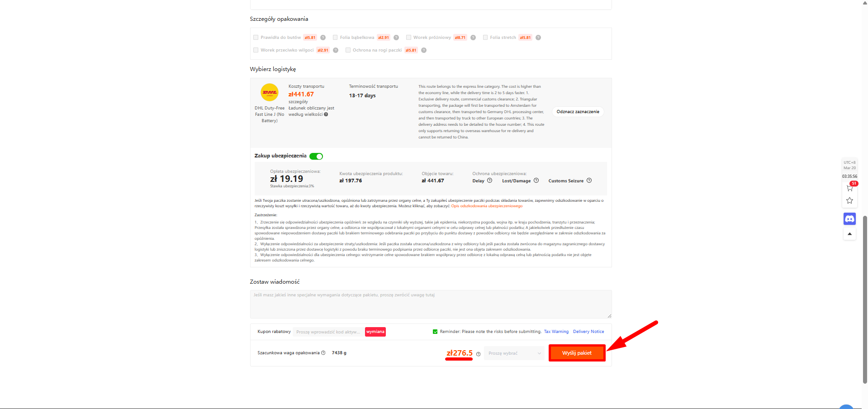Viewport: 868px width, 409px height.
Task: Check the Worek próżniowy checkbox
Action: (x=408, y=38)
